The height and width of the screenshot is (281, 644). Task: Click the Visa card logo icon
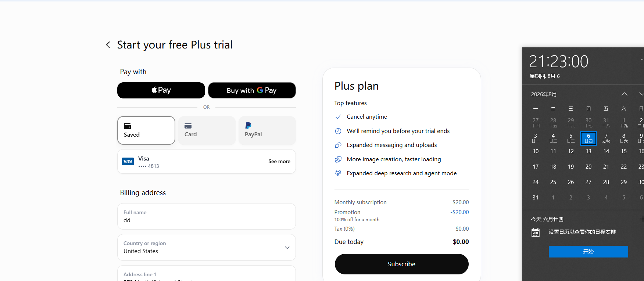click(x=128, y=162)
